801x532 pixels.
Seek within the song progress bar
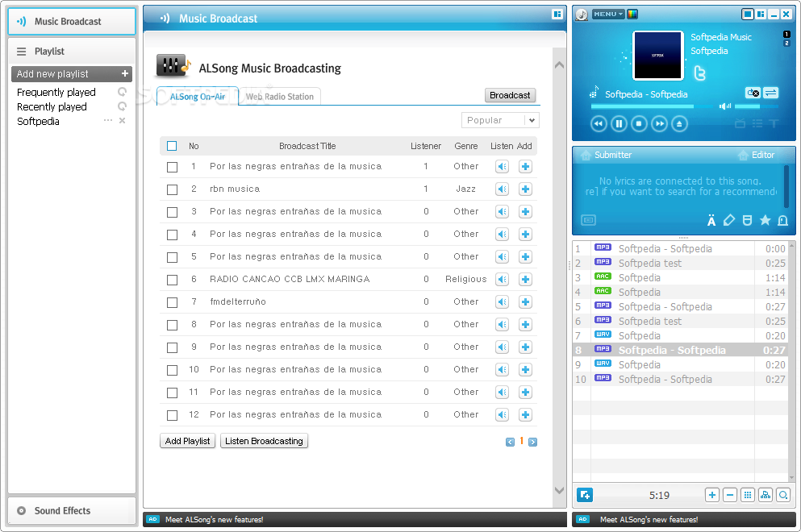[x=652, y=106]
